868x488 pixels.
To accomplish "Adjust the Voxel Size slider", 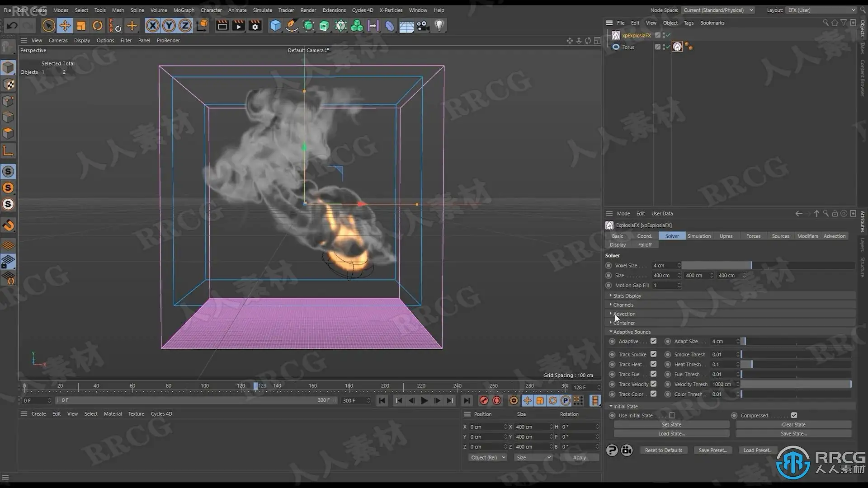I will [x=750, y=265].
